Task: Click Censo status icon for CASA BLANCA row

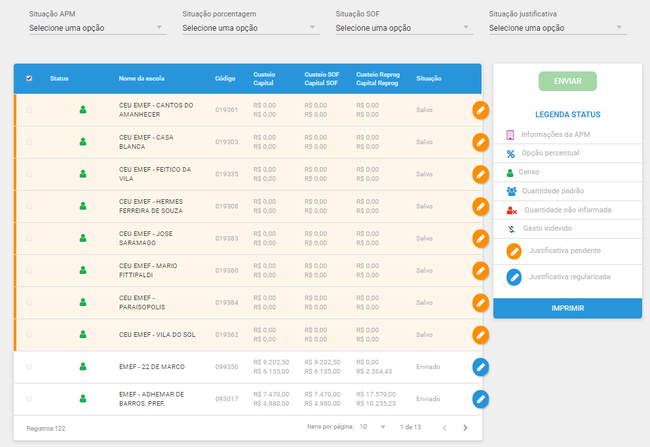Action: tap(83, 142)
